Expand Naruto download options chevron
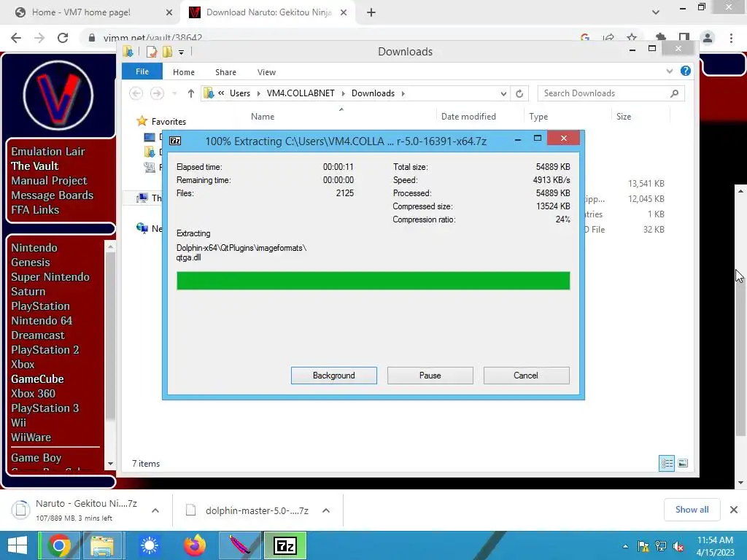 pyautogui.click(x=155, y=510)
